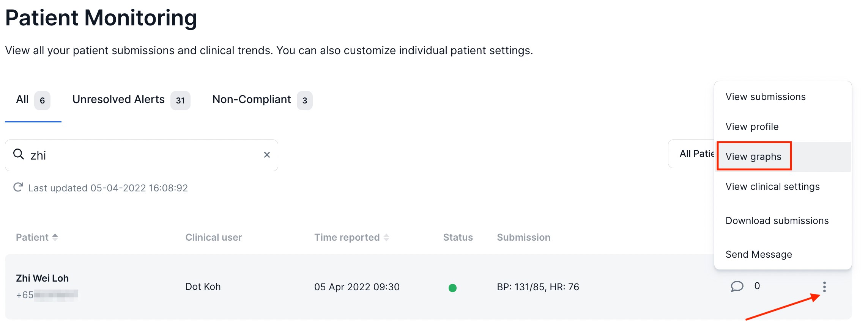Open the three-dot menu for Zhi Wei Loh
Screen dimensions: 868x321
tap(824, 287)
